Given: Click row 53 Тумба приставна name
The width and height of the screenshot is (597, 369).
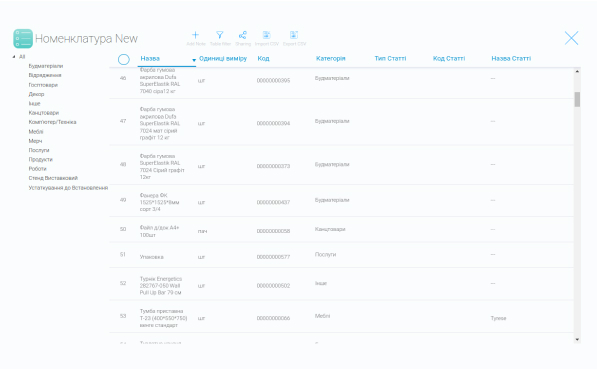Looking at the screenshot, I should coord(163,318).
